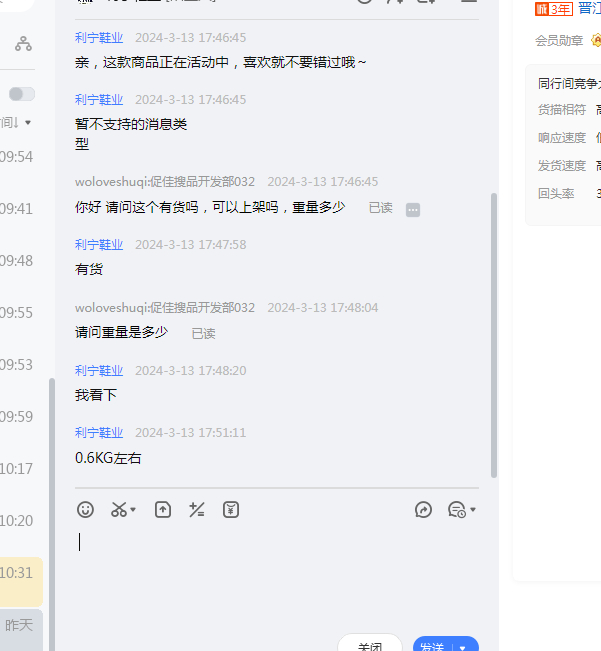Open the emoji picker
This screenshot has height=651, width=601.
click(x=86, y=510)
